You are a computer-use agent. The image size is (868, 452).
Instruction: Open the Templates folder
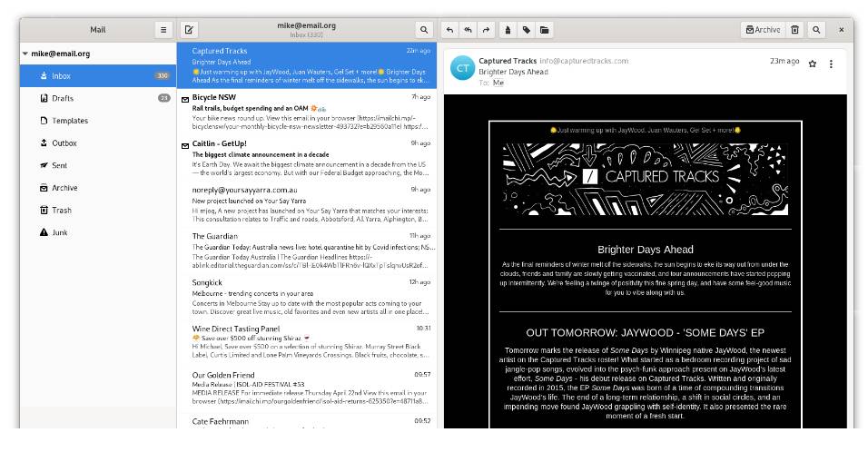pos(98,121)
